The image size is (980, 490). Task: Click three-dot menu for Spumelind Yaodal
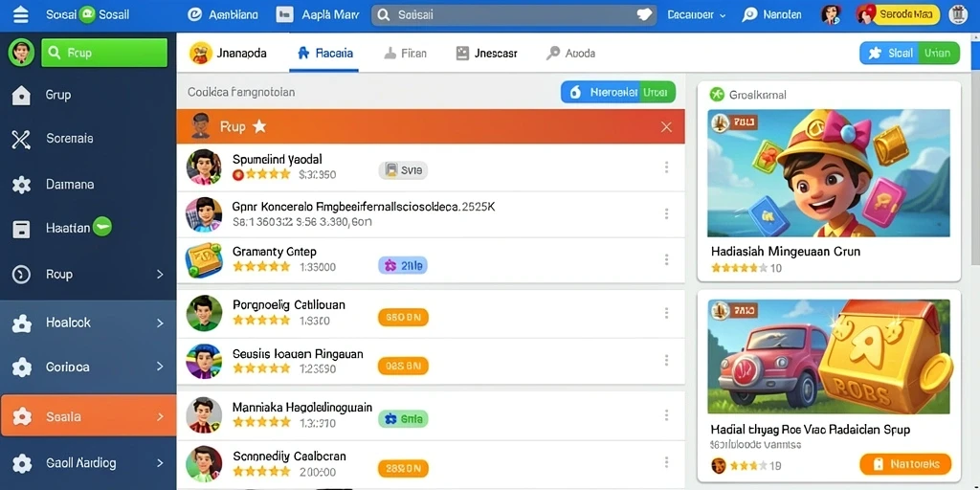coord(666,167)
